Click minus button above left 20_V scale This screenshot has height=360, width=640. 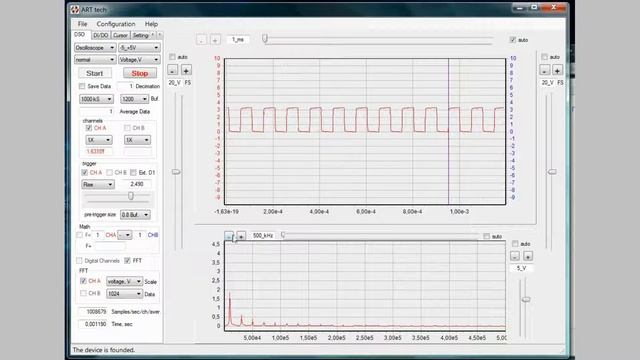coord(173,70)
